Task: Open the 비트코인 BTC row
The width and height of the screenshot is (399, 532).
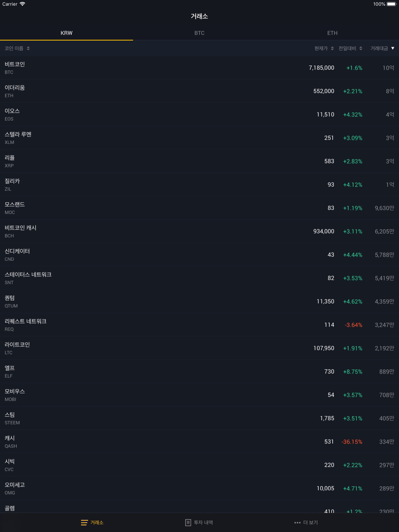Action: (x=199, y=68)
